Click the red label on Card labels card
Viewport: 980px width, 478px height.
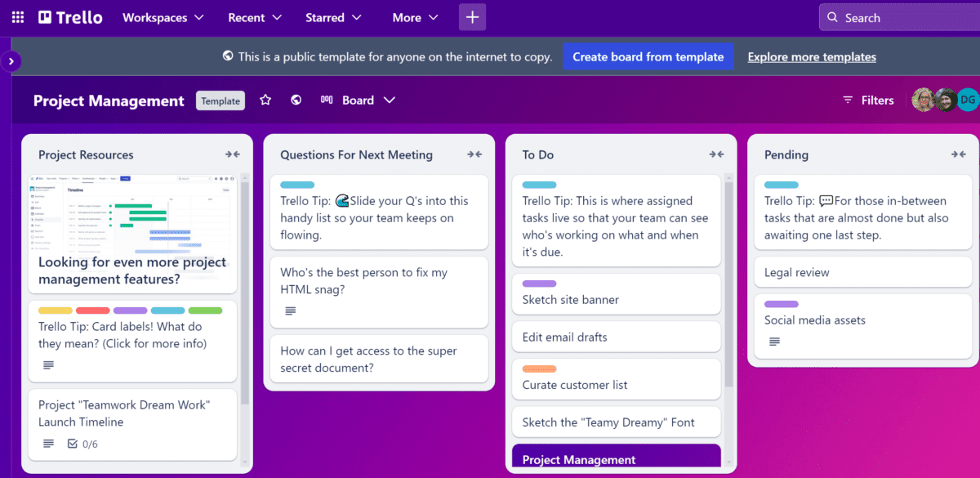(x=93, y=310)
